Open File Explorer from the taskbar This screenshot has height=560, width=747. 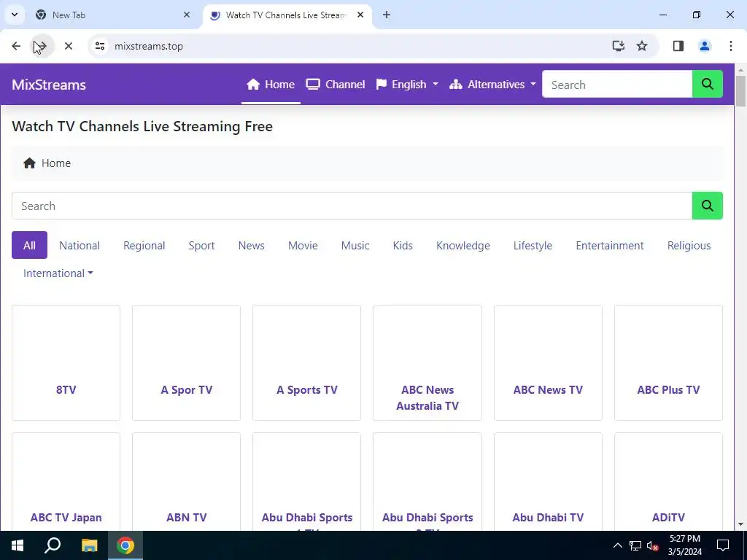pos(89,545)
